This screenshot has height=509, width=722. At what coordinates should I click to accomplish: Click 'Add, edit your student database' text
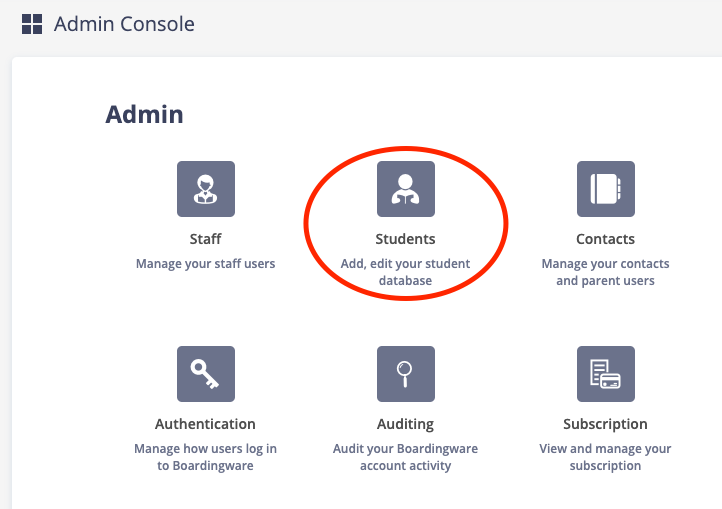(x=405, y=272)
